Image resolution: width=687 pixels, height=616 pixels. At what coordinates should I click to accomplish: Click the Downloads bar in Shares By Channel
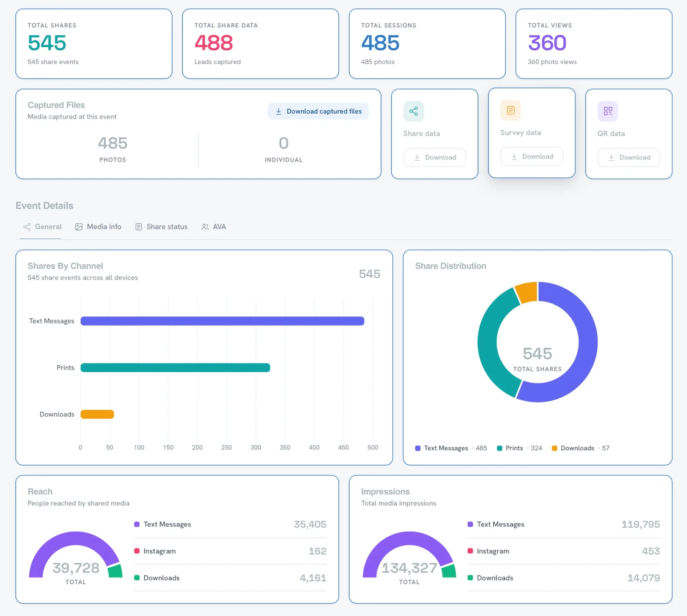pyautogui.click(x=97, y=414)
